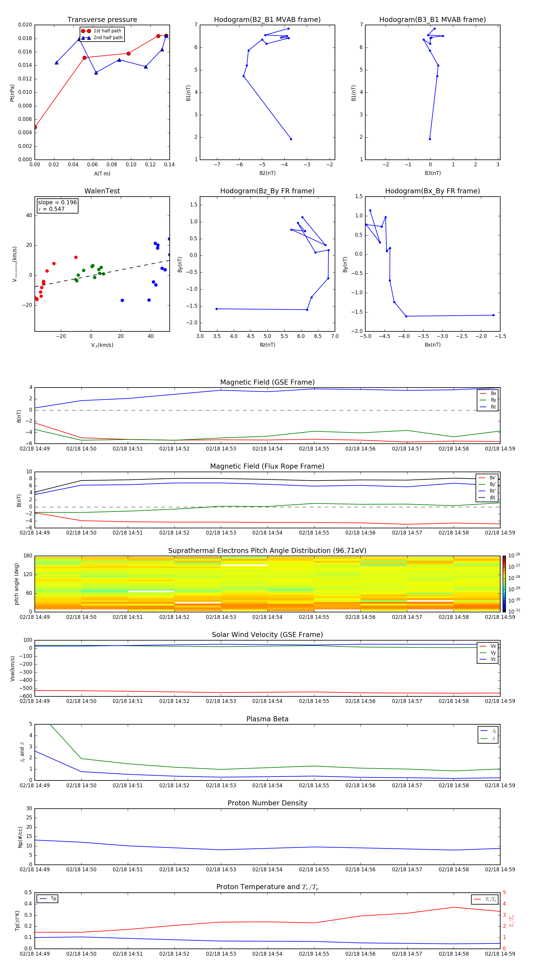
Task: Click the 'Proton Temperature and Te/Tp' title
Action: [x=267, y=887]
